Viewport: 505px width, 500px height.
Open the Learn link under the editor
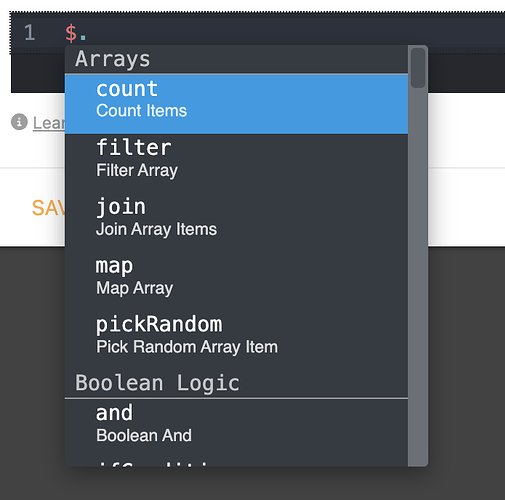tap(49, 123)
